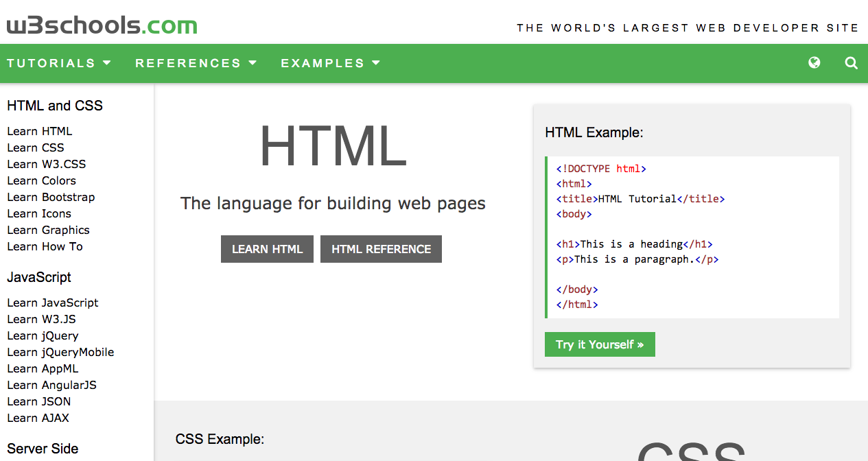
Task: Click the HTML REFERENCE button
Action: click(381, 249)
